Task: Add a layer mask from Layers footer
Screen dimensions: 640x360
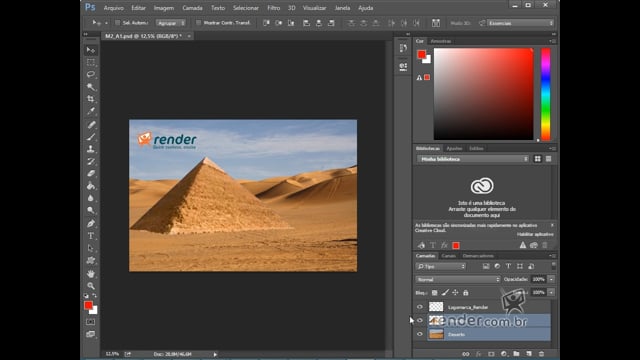Action: [491, 354]
